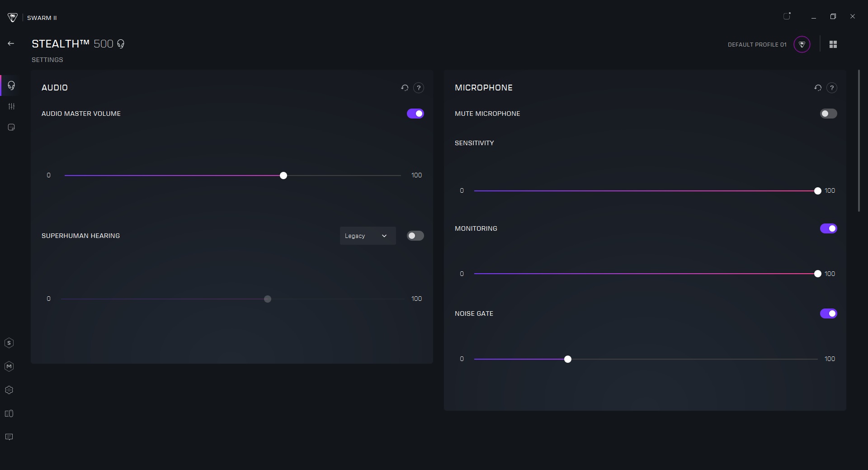The height and width of the screenshot is (470, 868).
Task: Turn off the Noise Gate toggle
Action: coord(828,313)
